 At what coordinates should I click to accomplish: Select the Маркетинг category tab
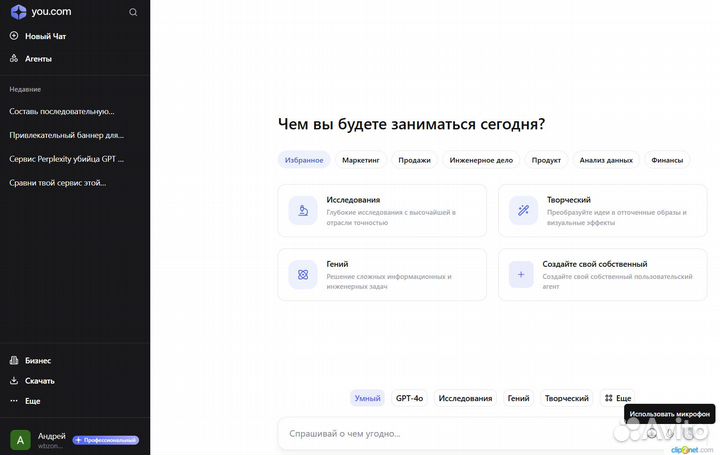360,160
